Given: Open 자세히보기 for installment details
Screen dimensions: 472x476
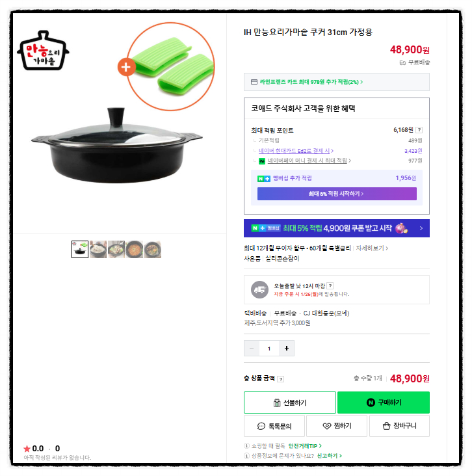Looking at the screenshot, I should 372,248.
